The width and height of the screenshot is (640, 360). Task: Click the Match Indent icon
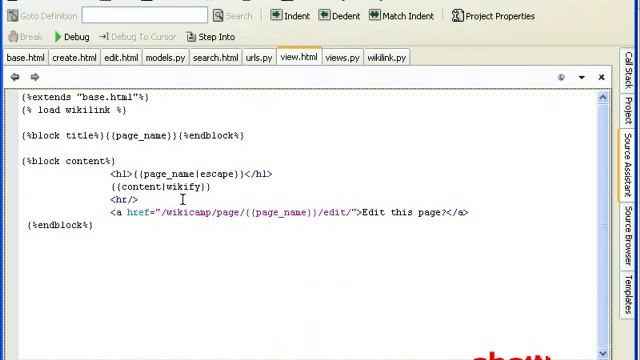374,16
